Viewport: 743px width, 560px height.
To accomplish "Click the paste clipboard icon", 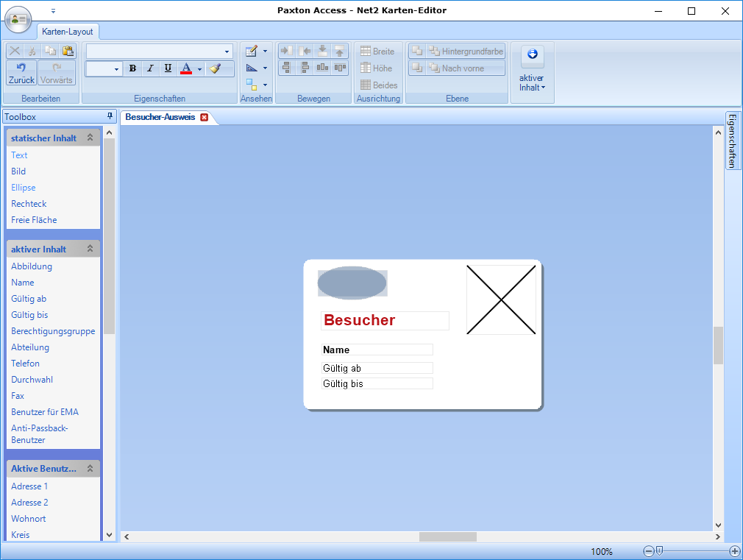I will coord(68,51).
